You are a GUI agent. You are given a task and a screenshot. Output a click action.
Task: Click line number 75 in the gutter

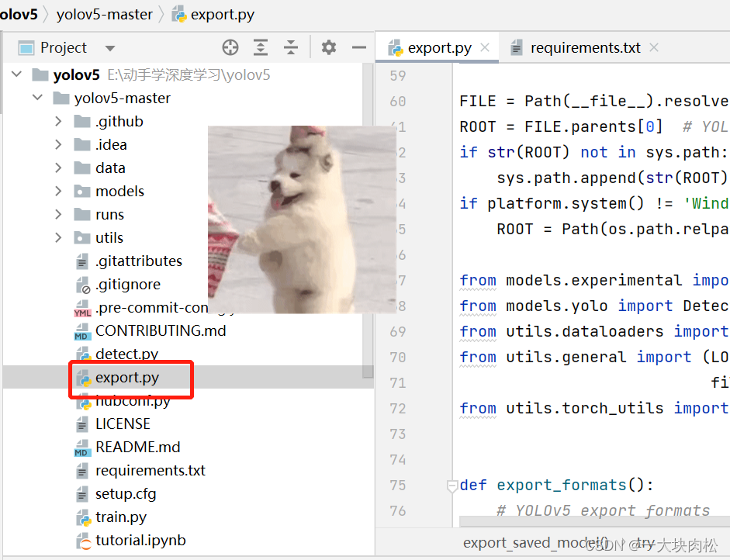pyautogui.click(x=398, y=486)
